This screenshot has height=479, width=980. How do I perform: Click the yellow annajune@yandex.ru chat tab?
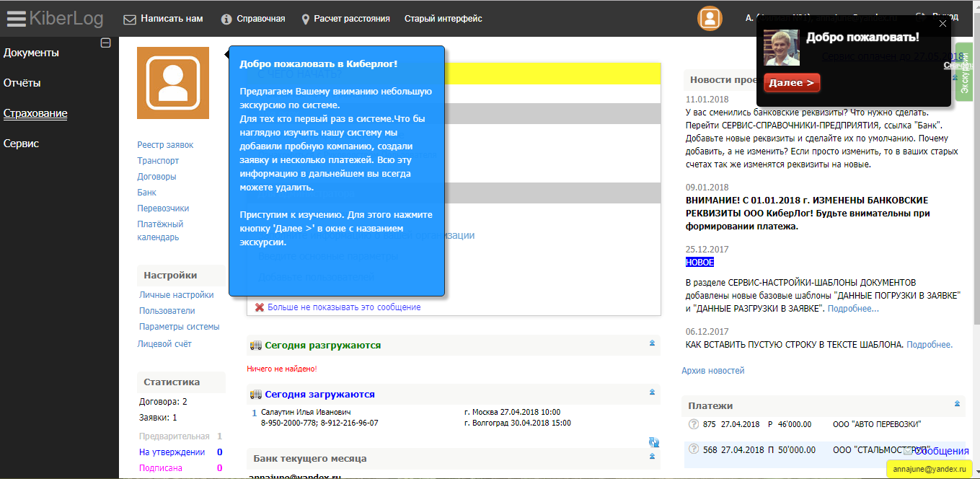tap(929, 469)
